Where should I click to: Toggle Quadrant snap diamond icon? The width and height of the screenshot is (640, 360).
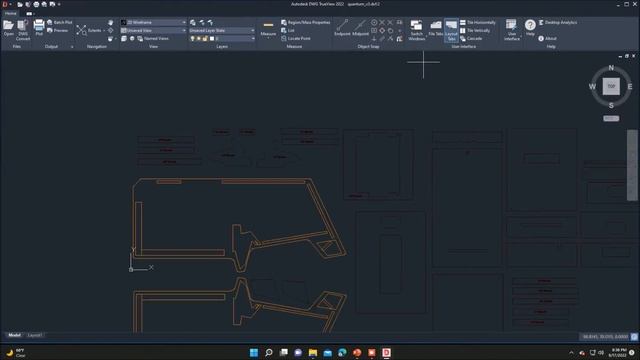[x=382, y=31]
